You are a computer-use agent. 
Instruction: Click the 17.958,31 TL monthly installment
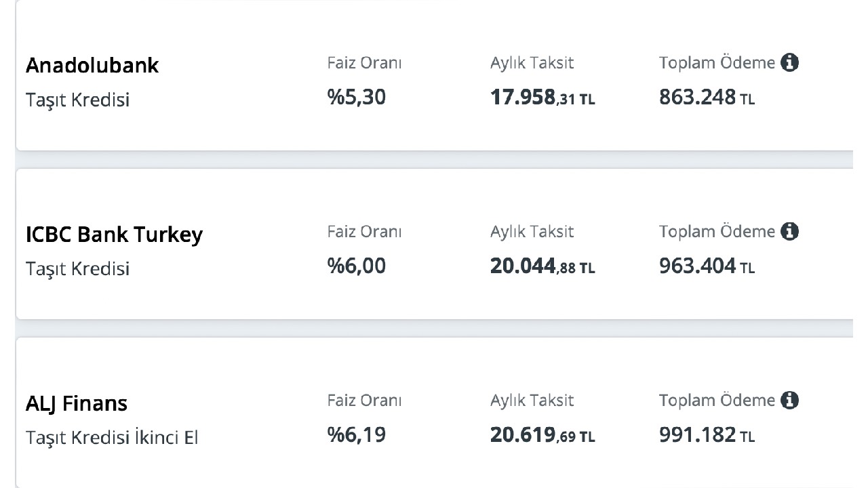(542, 98)
